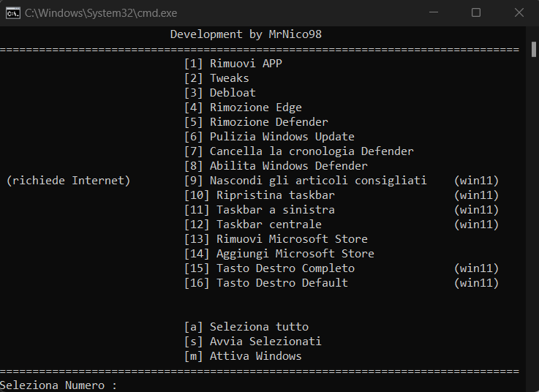Screen dimensions: 539x392
Task: Choose the [2] Tweaks menu entry
Action: (x=216, y=78)
